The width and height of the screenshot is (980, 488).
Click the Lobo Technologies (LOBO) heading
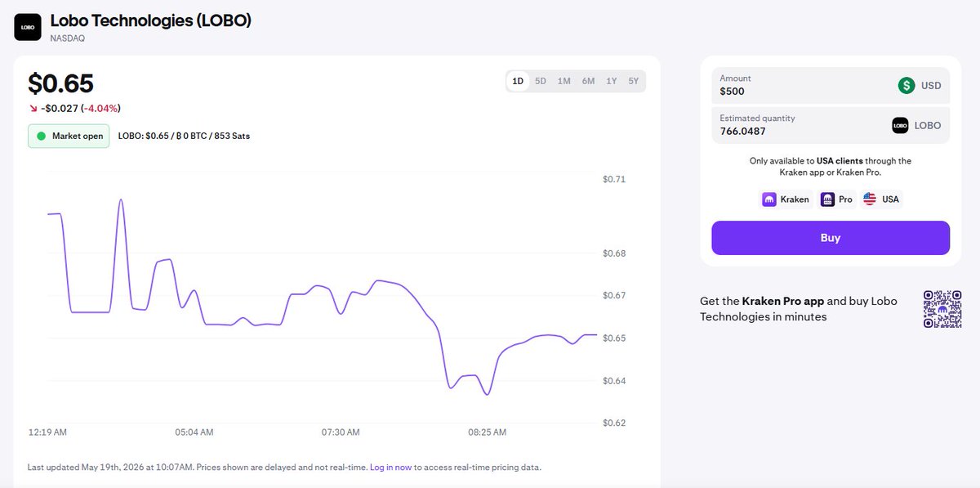tap(151, 21)
